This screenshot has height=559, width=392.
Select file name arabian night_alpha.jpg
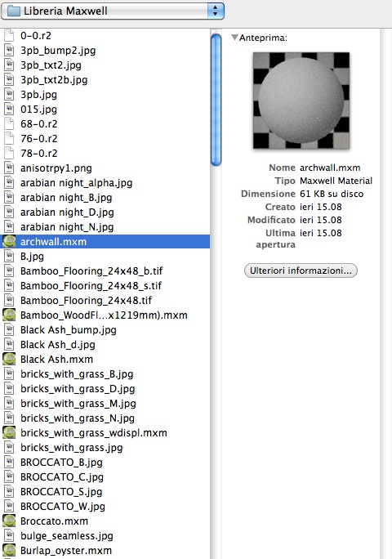[x=76, y=183]
